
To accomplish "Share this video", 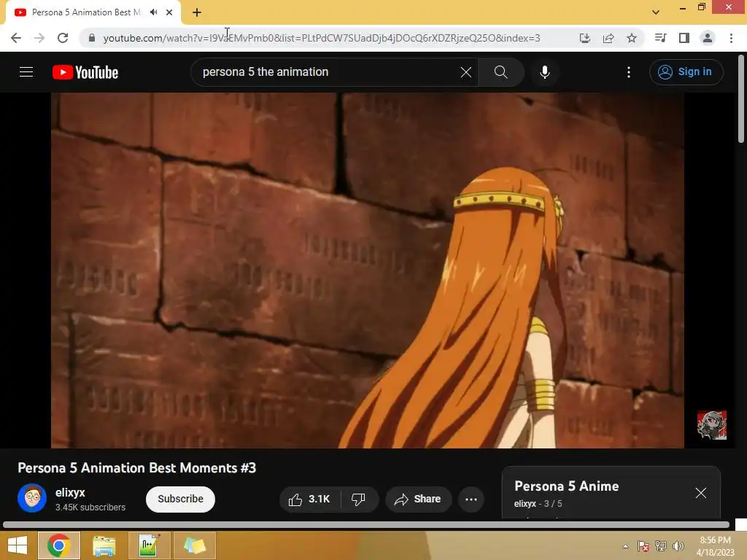I will click(x=418, y=499).
